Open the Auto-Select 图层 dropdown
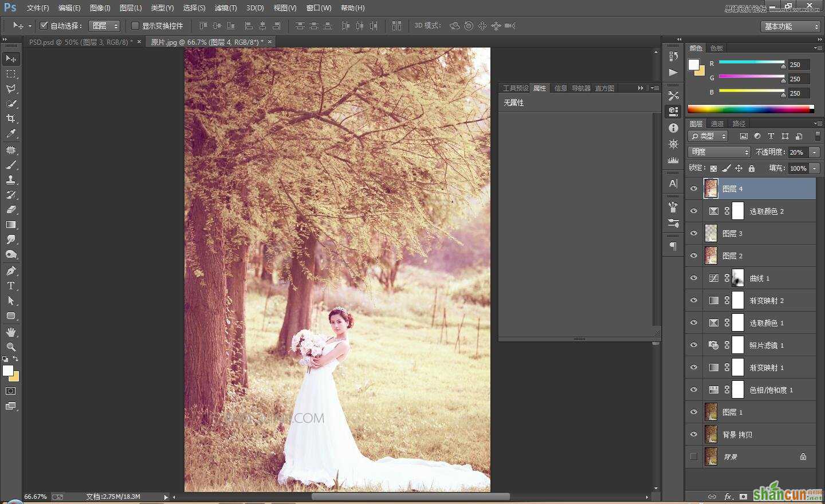Image resolution: width=825 pixels, height=504 pixels. coord(104,26)
